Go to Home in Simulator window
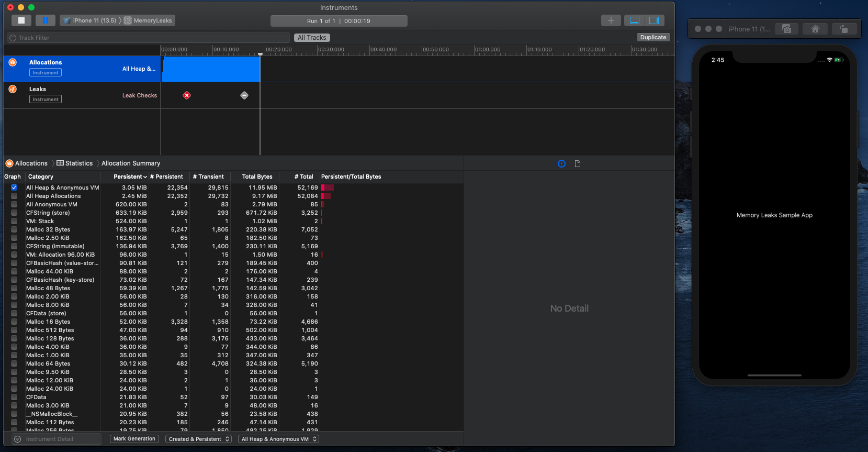This screenshot has width=868, height=452. point(815,29)
